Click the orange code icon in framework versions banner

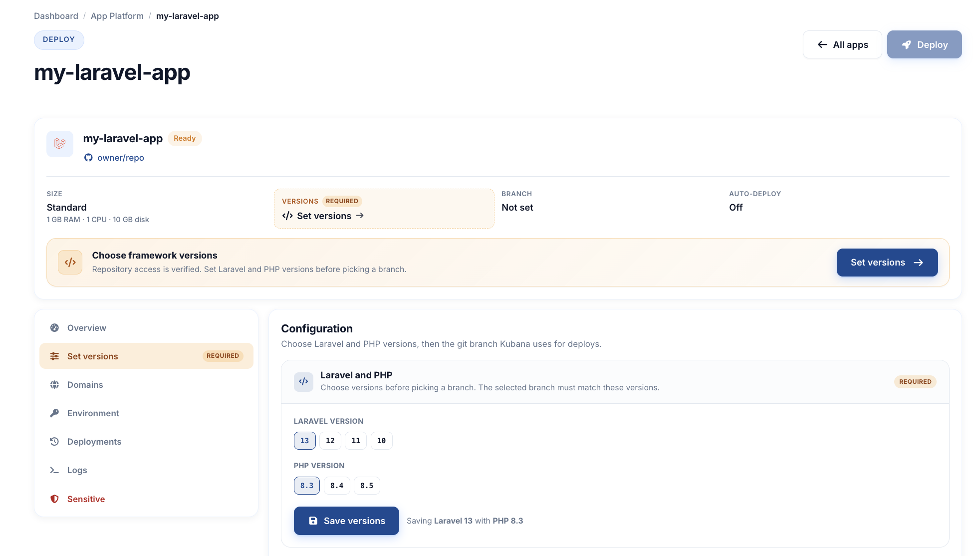coord(70,262)
